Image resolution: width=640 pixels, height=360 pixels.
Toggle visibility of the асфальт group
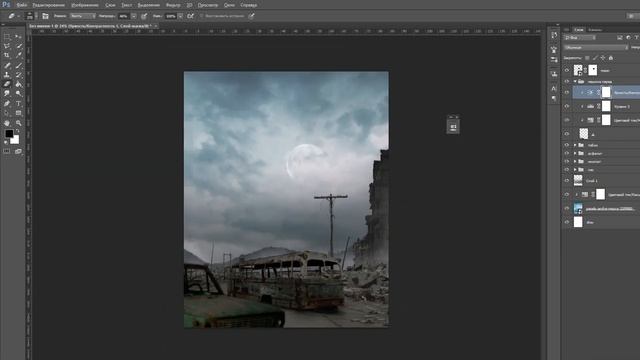pyautogui.click(x=567, y=153)
